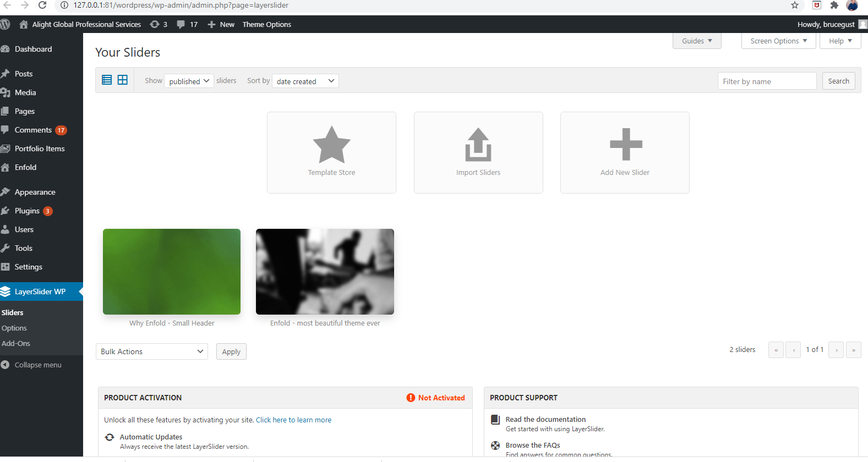Image resolution: width=868 pixels, height=462 pixels.
Task: Open the published sliders filter dropdown
Action: coord(189,81)
